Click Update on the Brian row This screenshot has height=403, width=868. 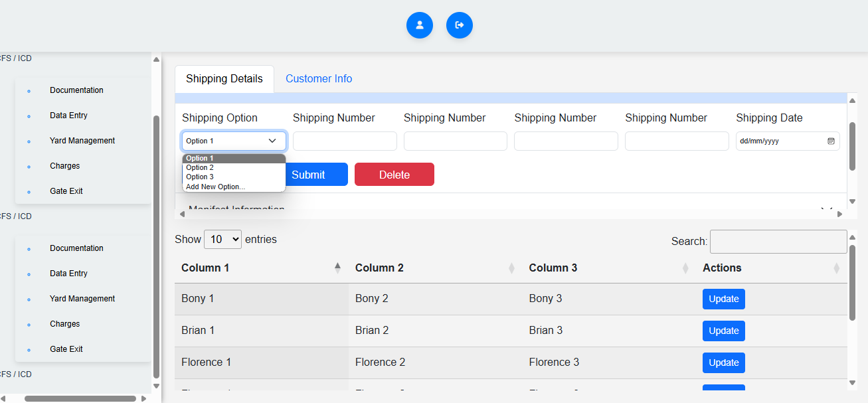point(723,331)
